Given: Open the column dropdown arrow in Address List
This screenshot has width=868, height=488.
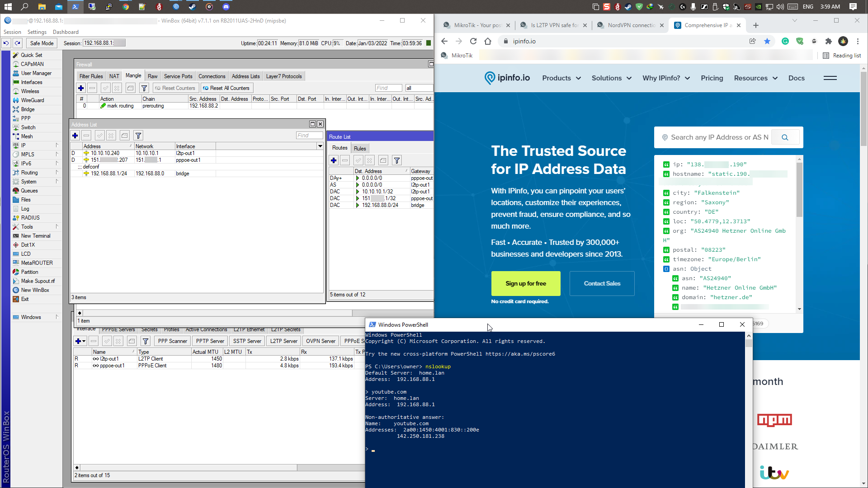Looking at the screenshot, I should point(320,146).
